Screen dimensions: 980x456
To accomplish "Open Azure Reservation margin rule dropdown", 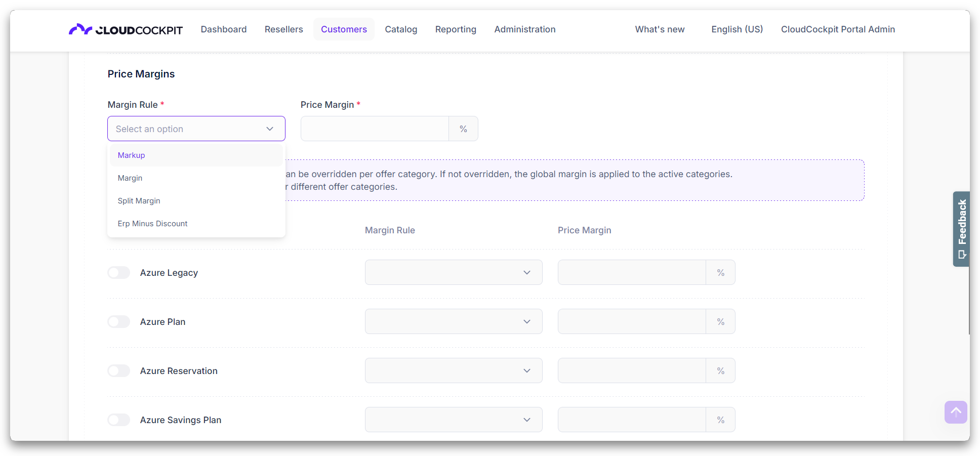I will [453, 371].
